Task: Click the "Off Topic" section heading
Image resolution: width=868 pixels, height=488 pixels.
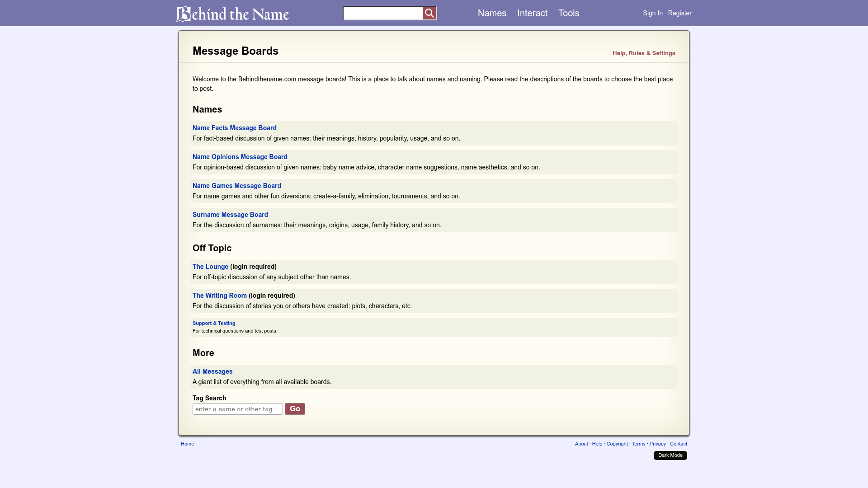Action: click(x=212, y=248)
